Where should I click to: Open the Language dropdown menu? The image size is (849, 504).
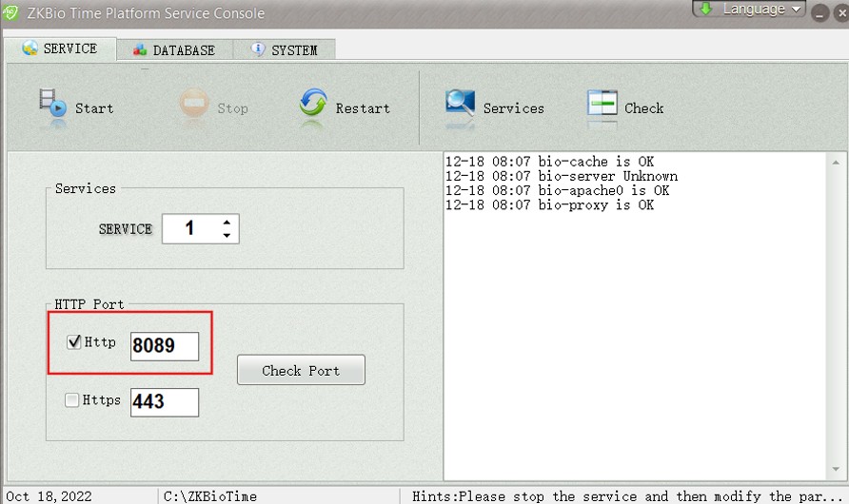click(749, 10)
